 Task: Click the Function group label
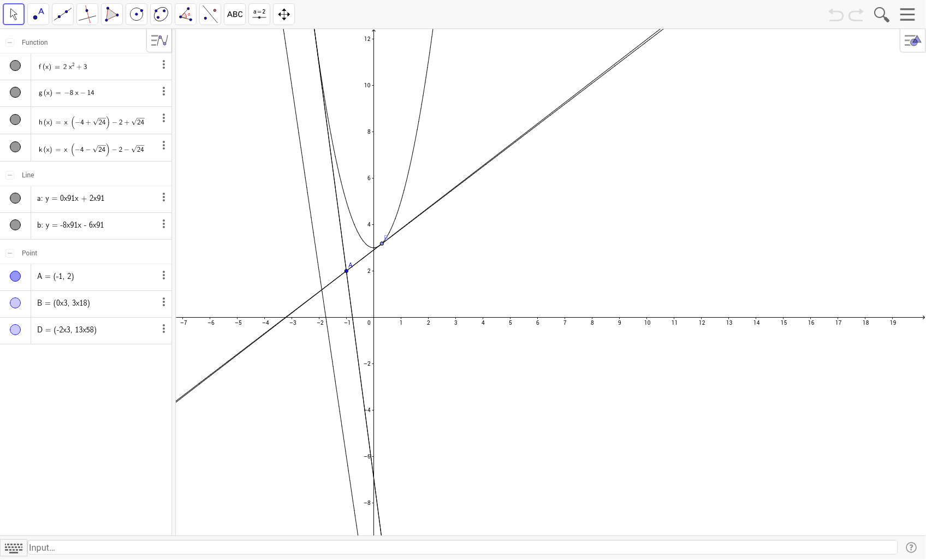tap(35, 43)
